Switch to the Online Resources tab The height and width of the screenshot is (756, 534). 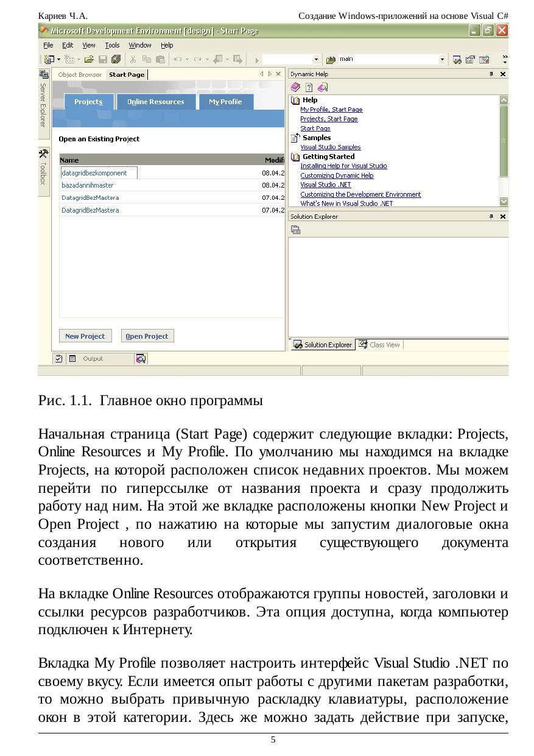pos(155,102)
